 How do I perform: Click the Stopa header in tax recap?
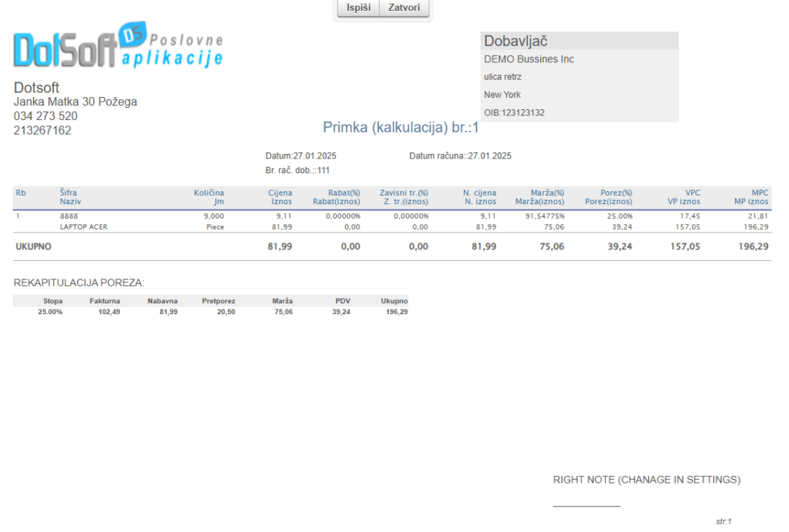(52, 301)
